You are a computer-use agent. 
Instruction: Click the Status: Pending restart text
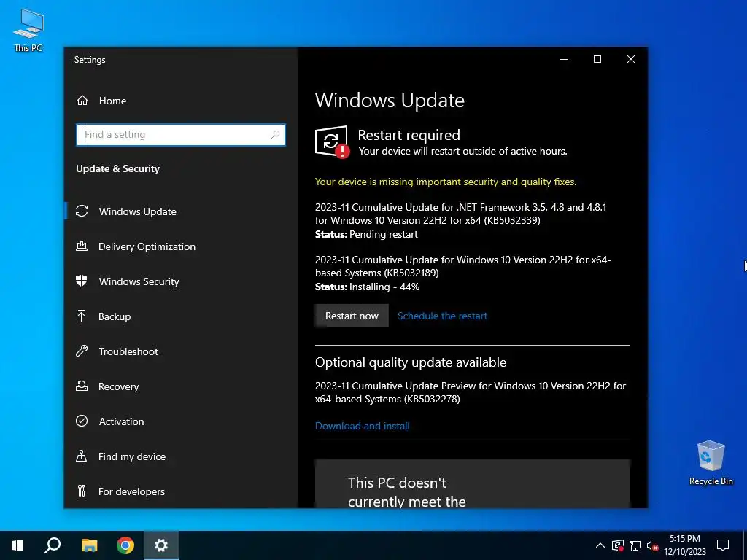(x=366, y=234)
